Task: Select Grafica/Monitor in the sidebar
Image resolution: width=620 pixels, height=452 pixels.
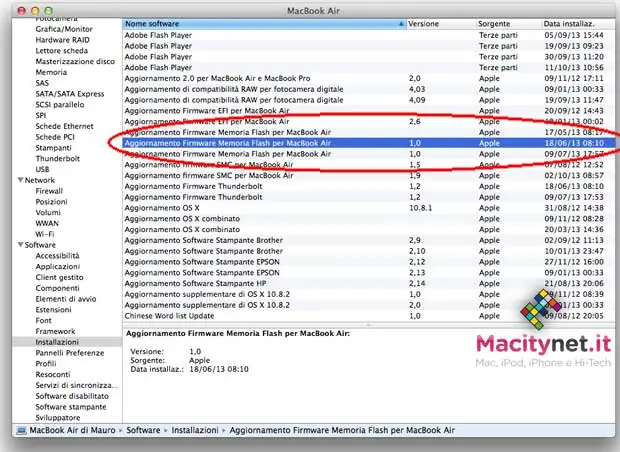Action: (x=64, y=29)
